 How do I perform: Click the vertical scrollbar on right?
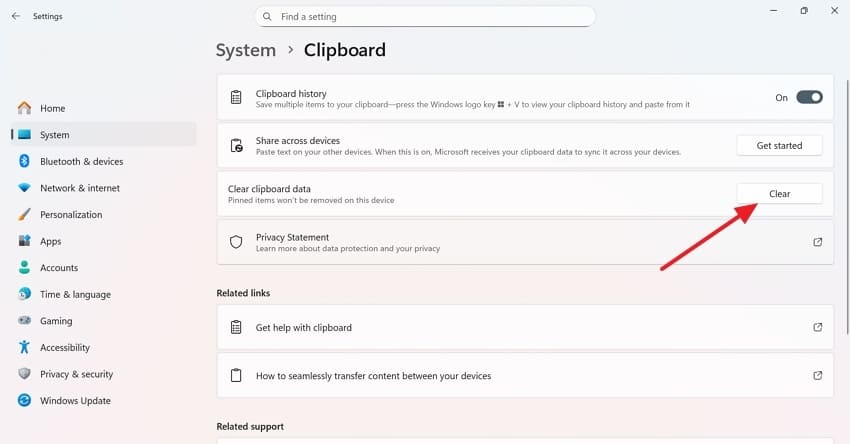[847, 207]
